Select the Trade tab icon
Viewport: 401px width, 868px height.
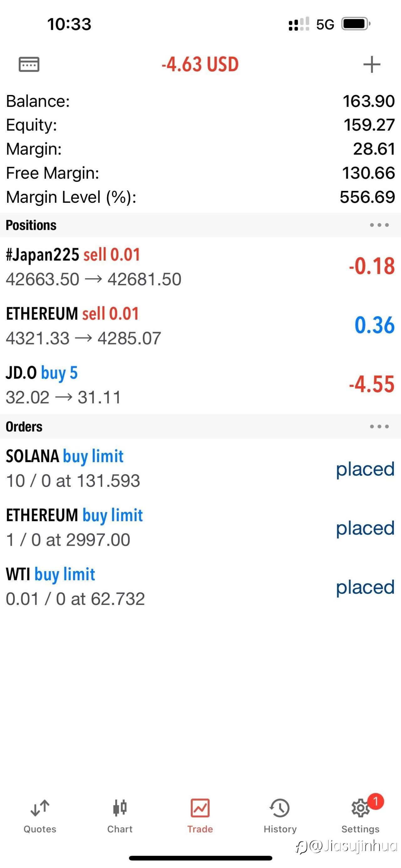200,808
